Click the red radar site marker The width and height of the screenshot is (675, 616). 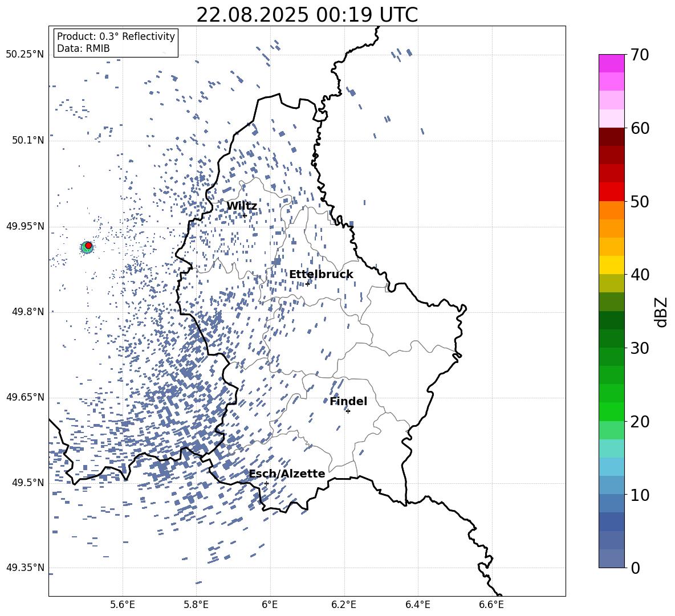pos(88,245)
